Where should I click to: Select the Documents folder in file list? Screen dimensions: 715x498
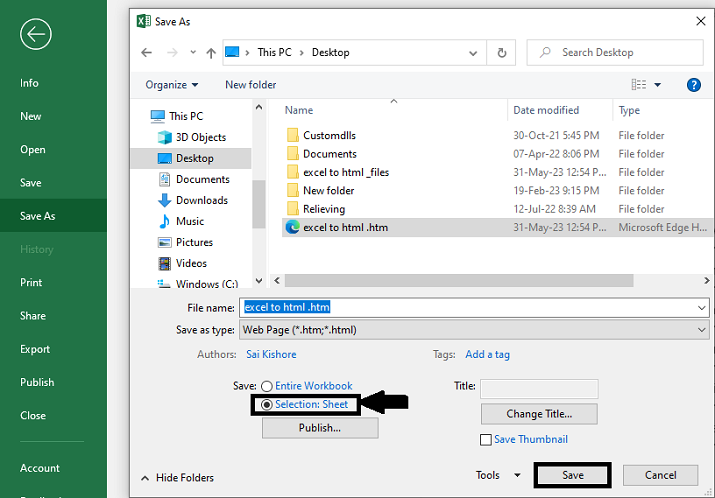coord(329,154)
